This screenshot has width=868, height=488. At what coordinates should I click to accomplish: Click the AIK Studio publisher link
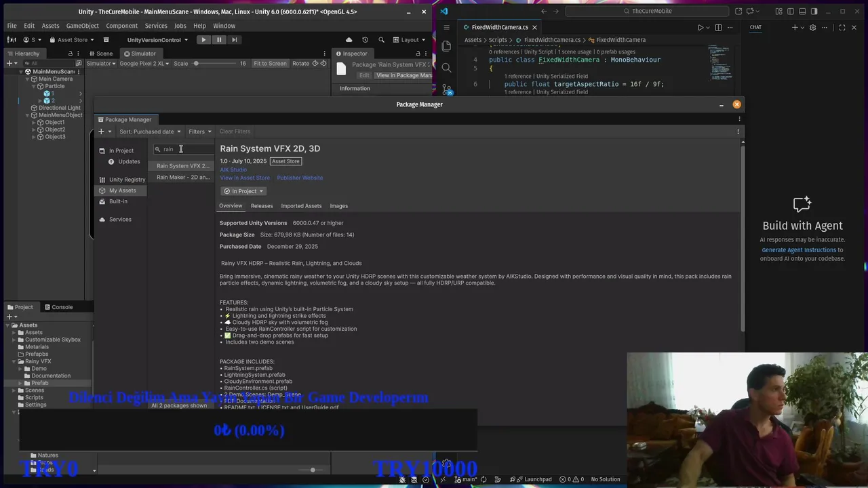[233, 169]
